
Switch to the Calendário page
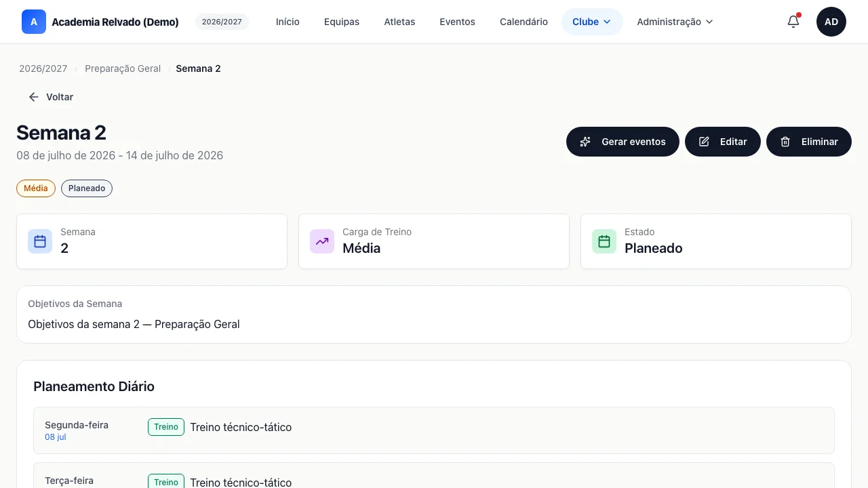point(524,22)
